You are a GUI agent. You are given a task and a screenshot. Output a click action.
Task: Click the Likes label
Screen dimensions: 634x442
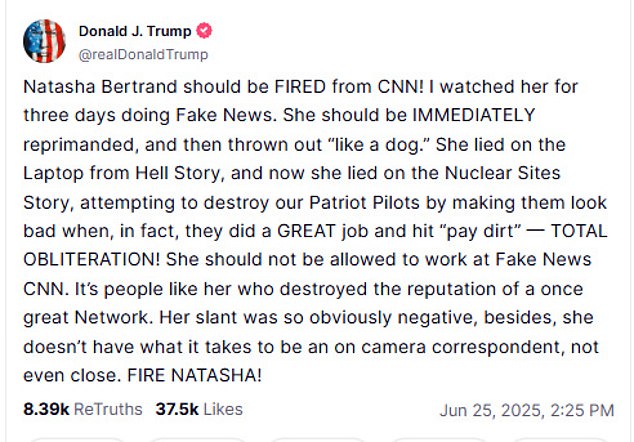point(223,410)
